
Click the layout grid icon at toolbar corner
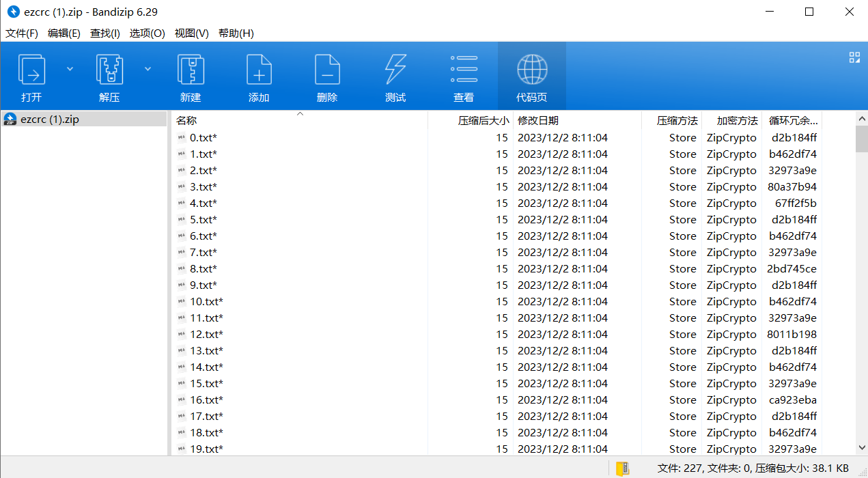click(854, 57)
